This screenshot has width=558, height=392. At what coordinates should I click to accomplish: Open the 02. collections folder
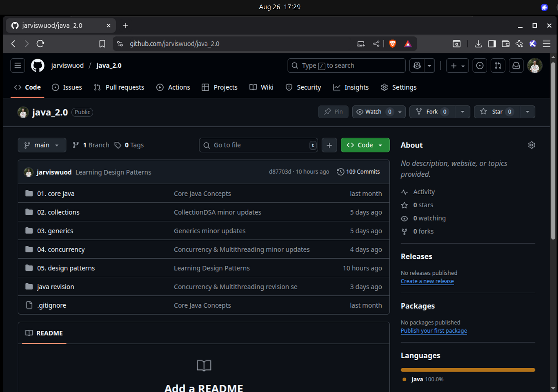click(x=58, y=212)
